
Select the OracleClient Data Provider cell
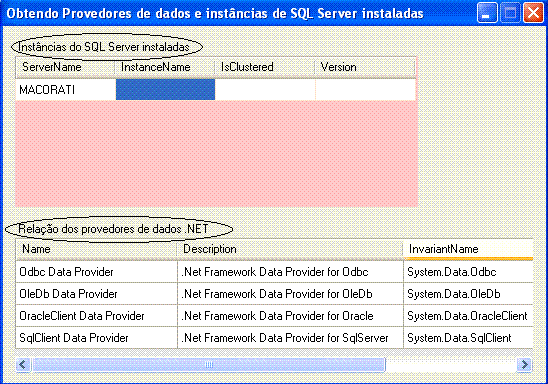(96, 316)
